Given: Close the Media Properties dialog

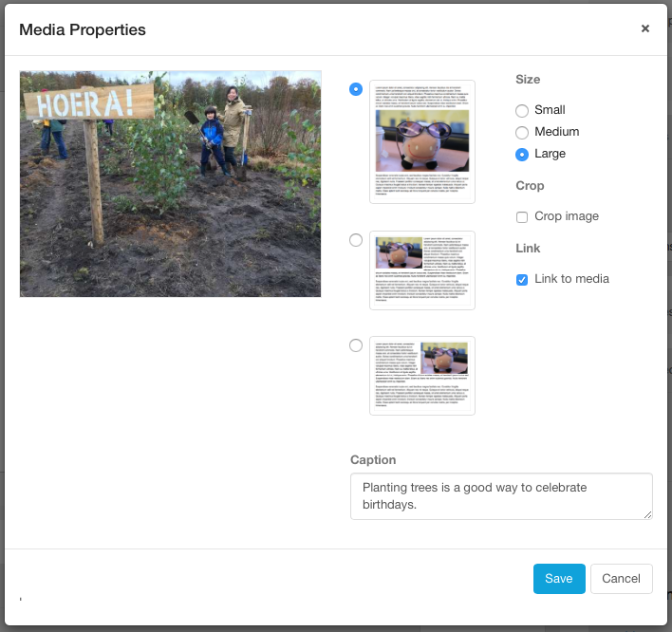Looking at the screenshot, I should (645, 28).
